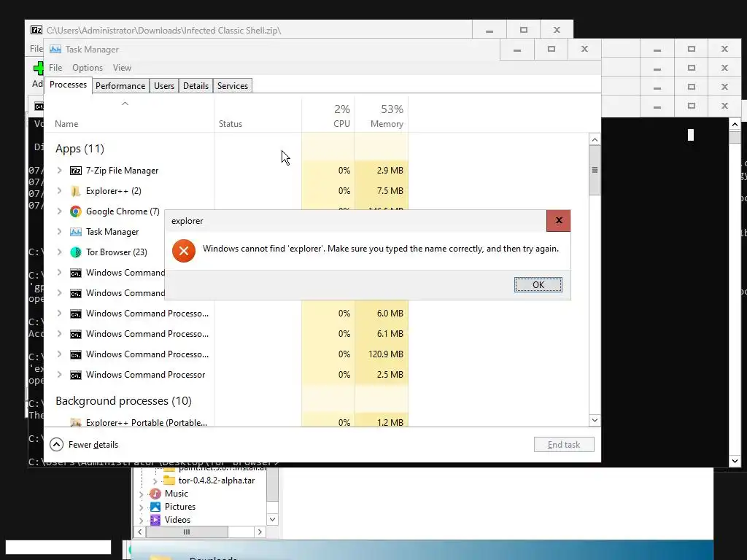Click the Pictures folder icon
The image size is (747, 560).
click(x=155, y=507)
